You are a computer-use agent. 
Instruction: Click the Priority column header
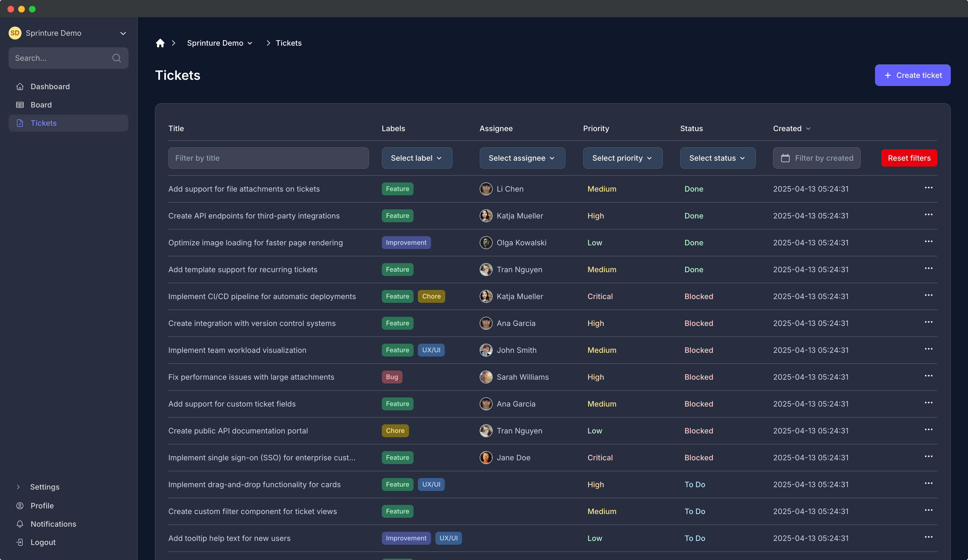point(596,129)
